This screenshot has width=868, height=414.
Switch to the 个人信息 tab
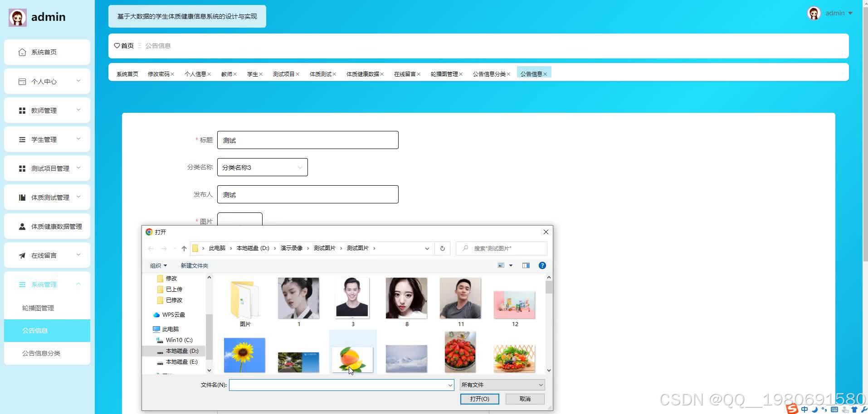[x=195, y=74]
